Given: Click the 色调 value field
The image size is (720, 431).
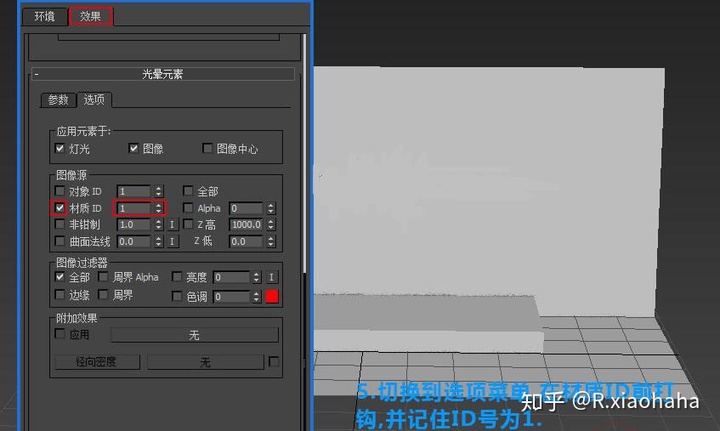Looking at the screenshot, I should click(x=231, y=297).
